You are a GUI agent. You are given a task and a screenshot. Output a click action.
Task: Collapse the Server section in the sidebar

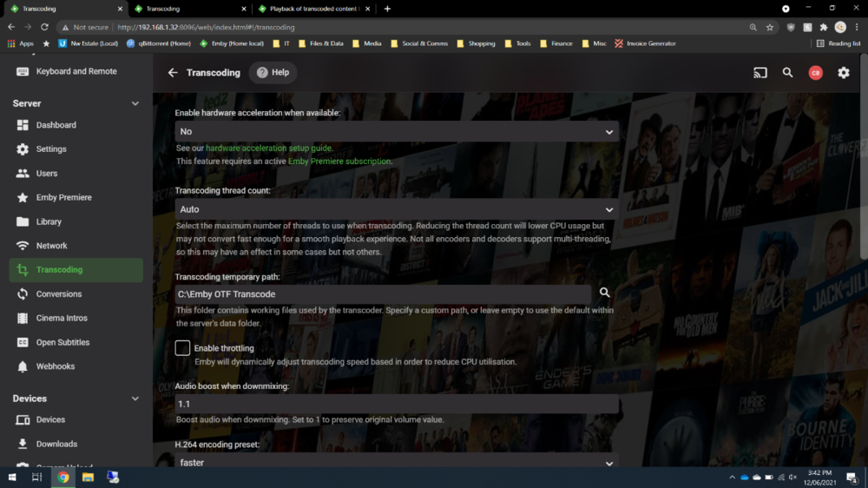135,103
